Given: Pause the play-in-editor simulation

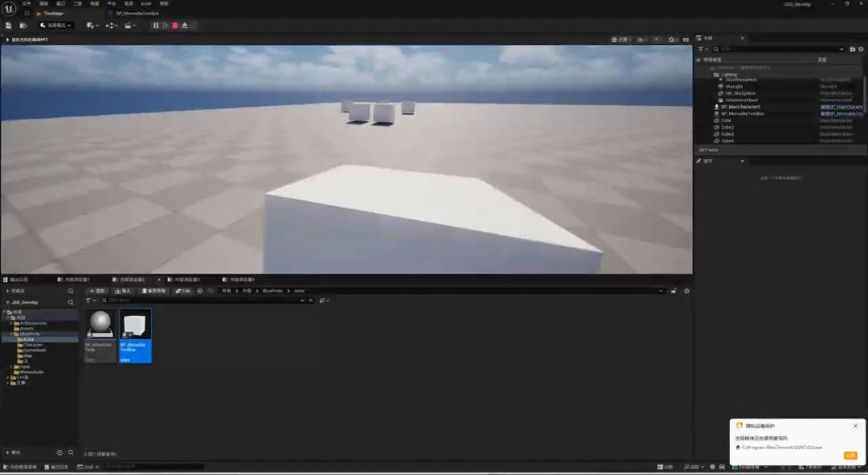Looking at the screenshot, I should (x=156, y=26).
